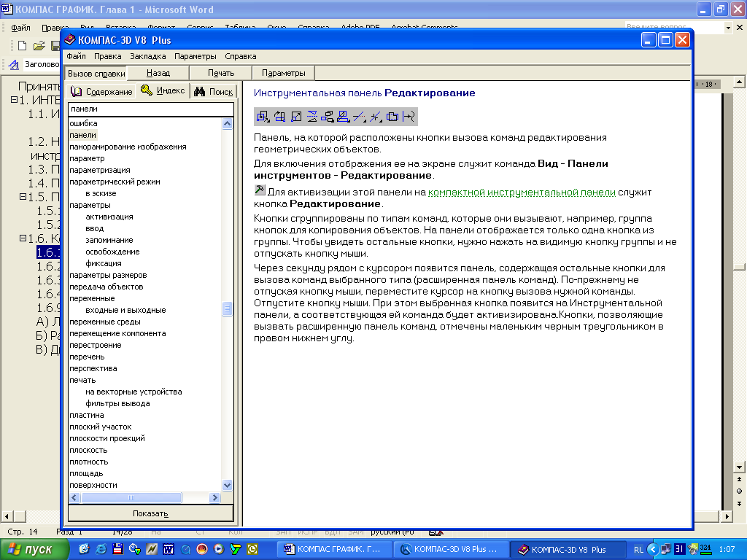Switch to КОМПАС ГРАФИК Word taskbar button

pyautogui.click(x=333, y=550)
